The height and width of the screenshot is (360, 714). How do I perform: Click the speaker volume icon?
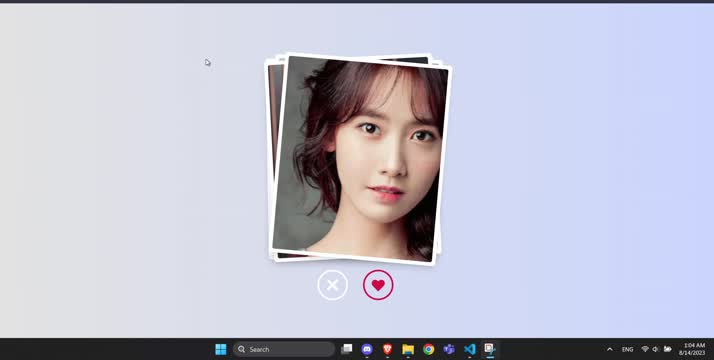click(x=656, y=349)
